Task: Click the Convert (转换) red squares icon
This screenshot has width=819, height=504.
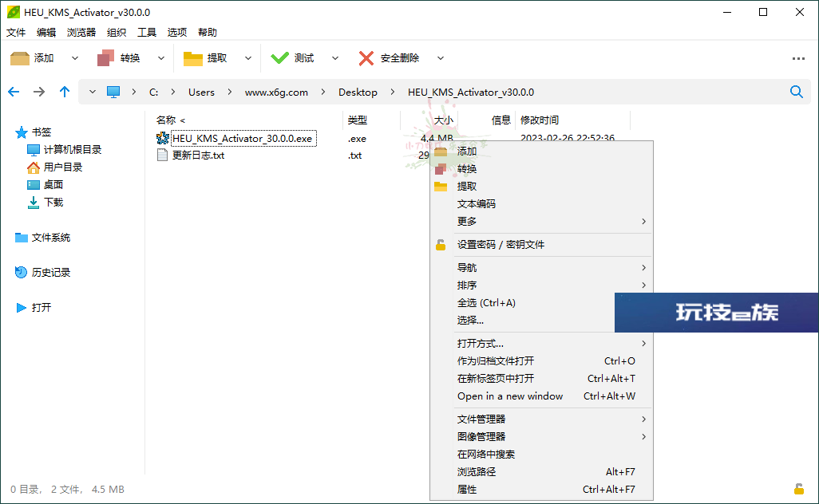Action: 105,58
